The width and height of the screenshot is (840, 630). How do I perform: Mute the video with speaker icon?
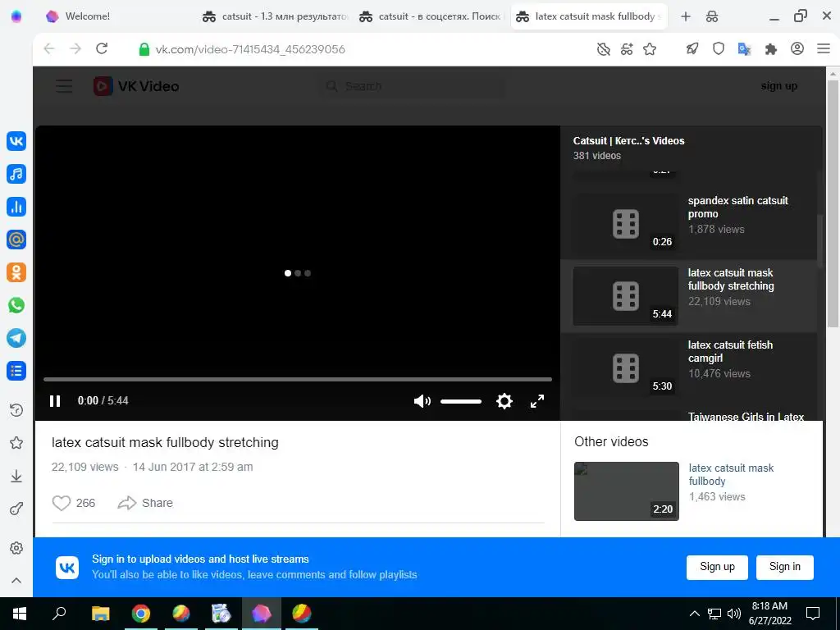tap(422, 400)
